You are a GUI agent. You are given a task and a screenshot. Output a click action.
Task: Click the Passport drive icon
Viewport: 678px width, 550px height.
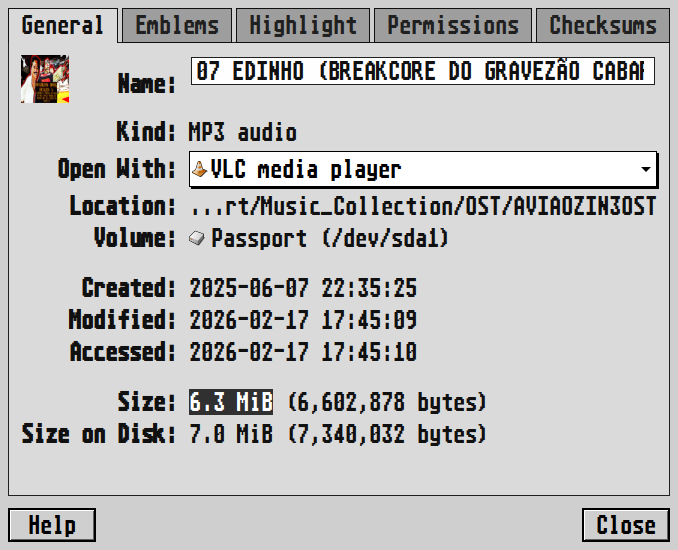197,238
